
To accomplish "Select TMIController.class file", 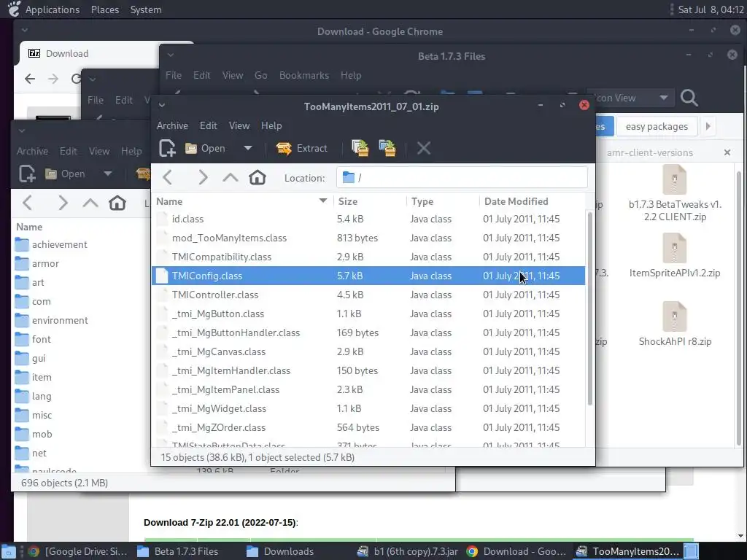I will click(368, 295).
